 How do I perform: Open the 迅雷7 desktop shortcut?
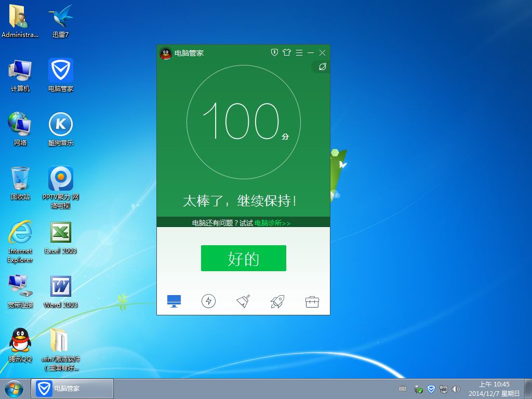point(61,21)
